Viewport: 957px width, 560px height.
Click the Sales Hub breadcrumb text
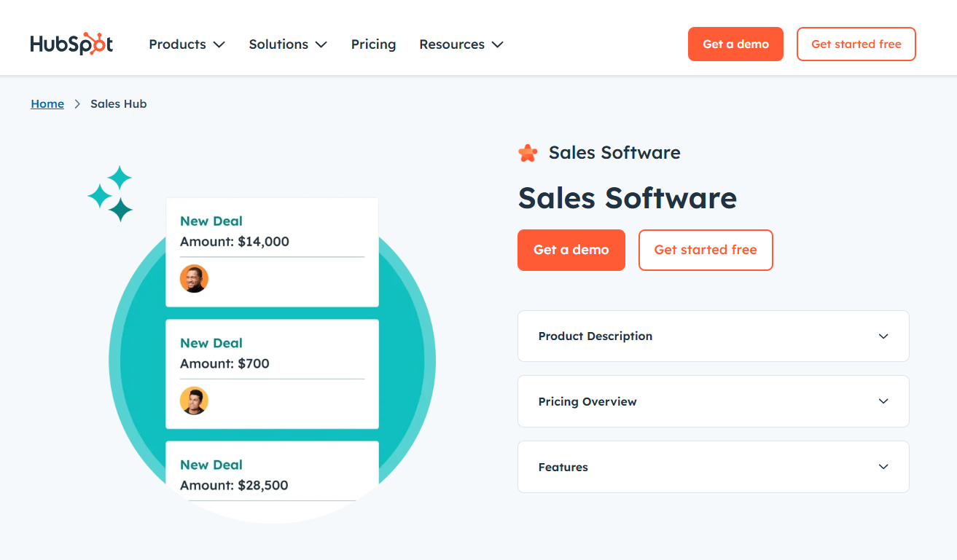[118, 103]
